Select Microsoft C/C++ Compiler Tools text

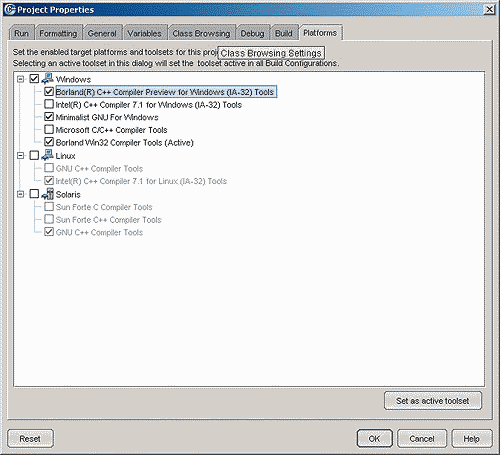click(111, 130)
